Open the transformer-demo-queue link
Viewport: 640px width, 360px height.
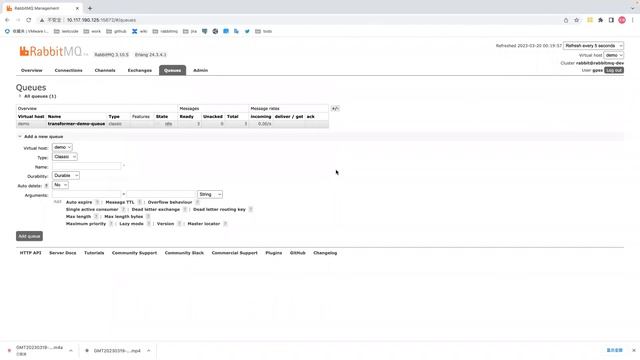[76, 124]
